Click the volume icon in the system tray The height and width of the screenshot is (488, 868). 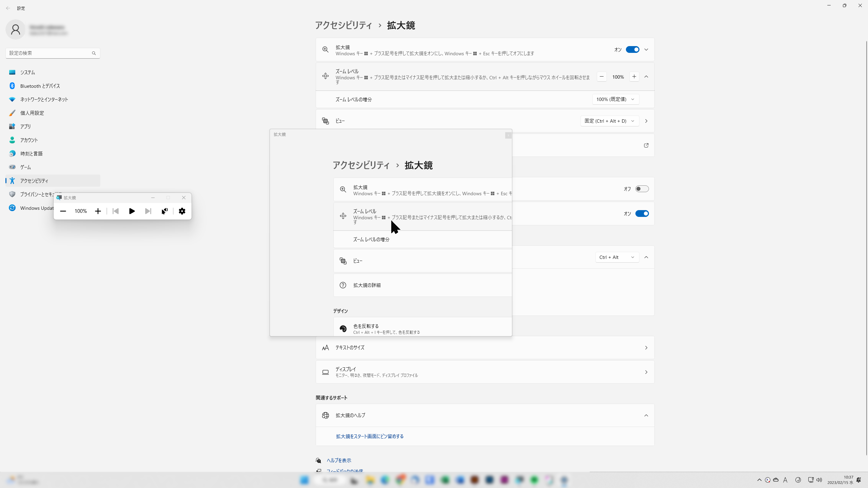pos(819,480)
